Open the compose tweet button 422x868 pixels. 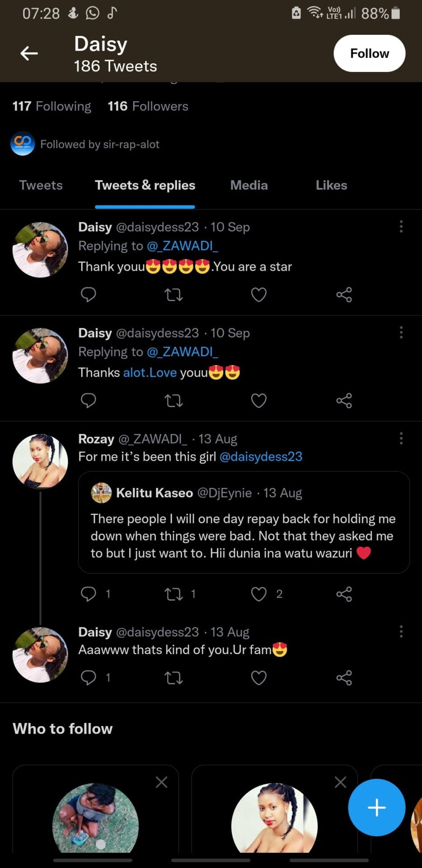[376, 808]
